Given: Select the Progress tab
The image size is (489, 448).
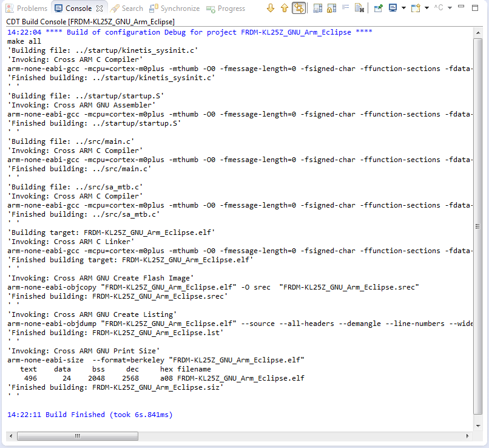Looking at the screenshot, I should click(226, 8).
